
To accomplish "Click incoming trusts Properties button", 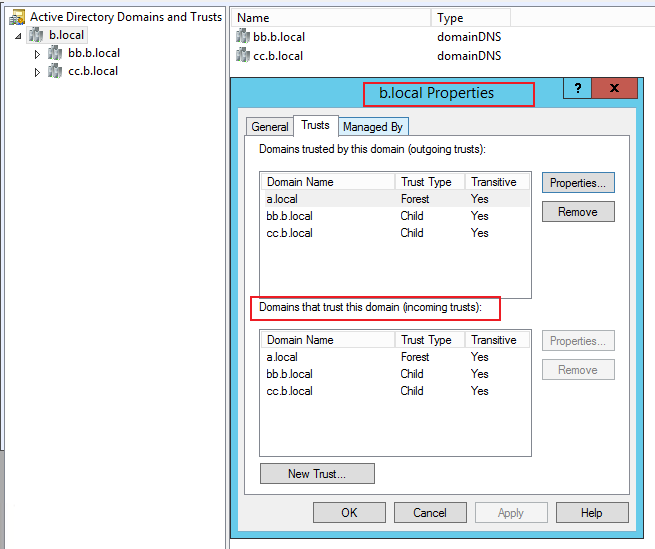I will (578, 341).
